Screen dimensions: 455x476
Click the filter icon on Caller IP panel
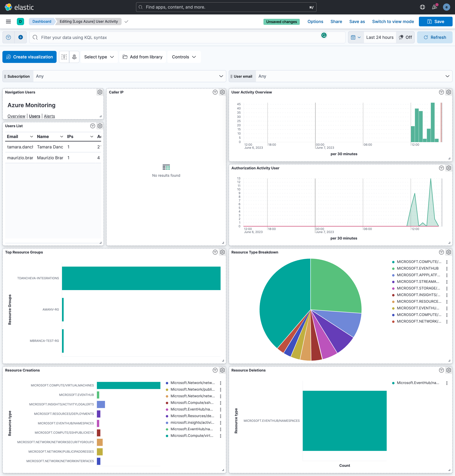215,92
